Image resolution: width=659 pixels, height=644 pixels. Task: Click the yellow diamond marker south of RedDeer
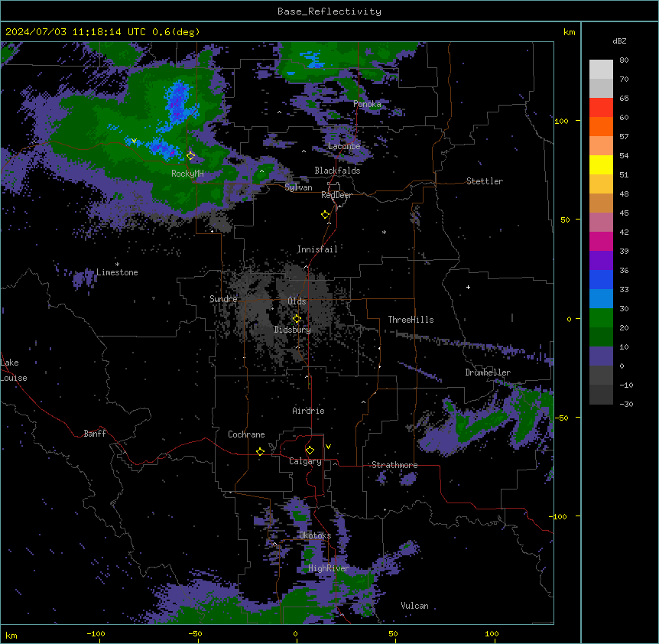[x=325, y=214]
